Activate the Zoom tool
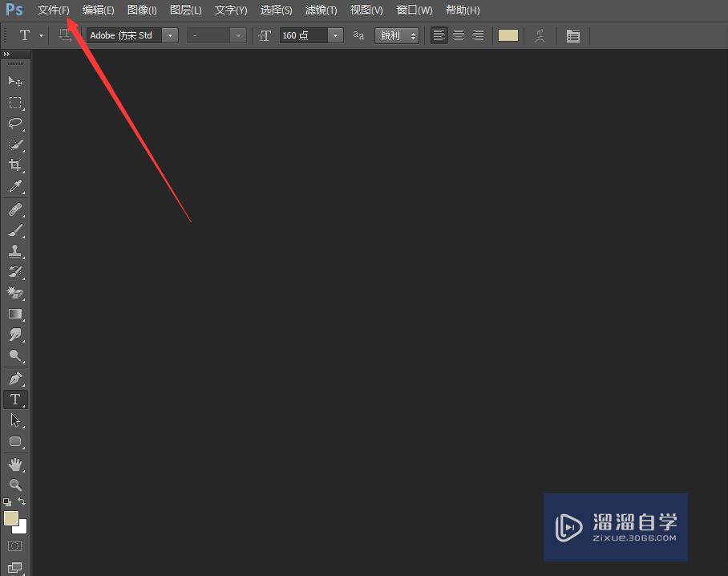Screen dimensions: 728x576 [15, 485]
